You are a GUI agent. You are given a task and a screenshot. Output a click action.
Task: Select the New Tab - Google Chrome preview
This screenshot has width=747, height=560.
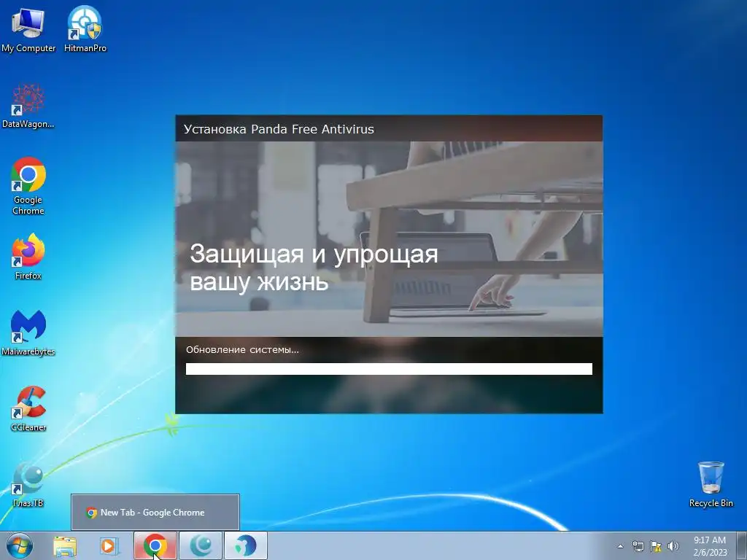pyautogui.click(x=155, y=513)
